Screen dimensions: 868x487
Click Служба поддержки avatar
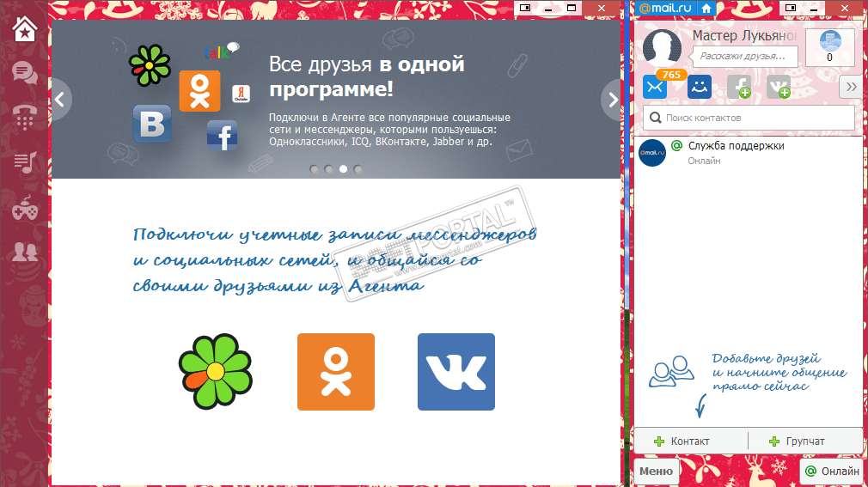click(x=652, y=153)
